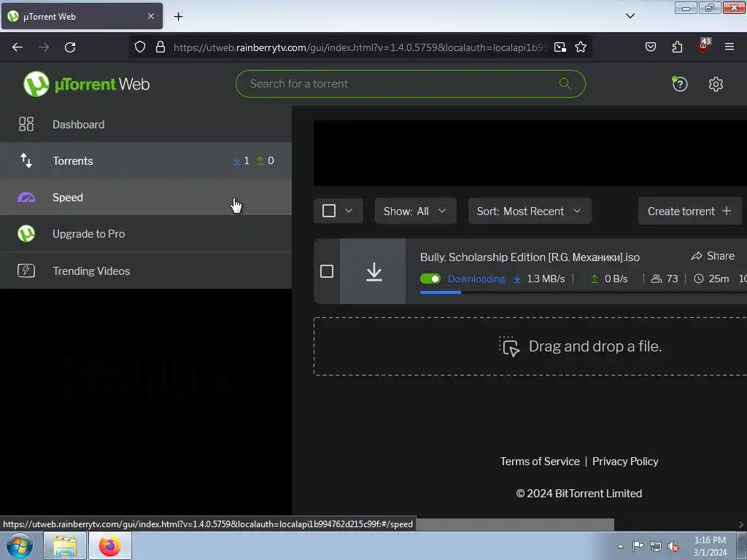The image size is (747, 560).
Task: Click the Torrents up-down arrows icon
Action: coord(26,160)
